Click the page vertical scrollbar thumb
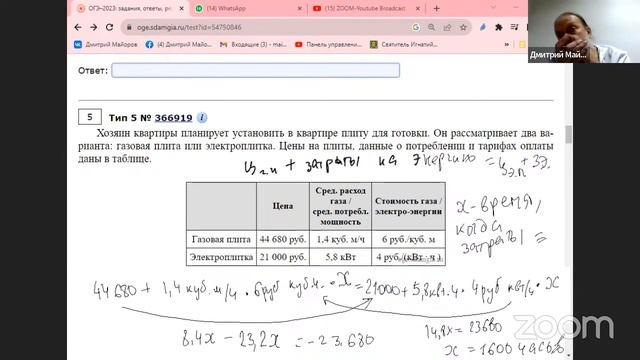640x360 pixels. tap(569, 135)
